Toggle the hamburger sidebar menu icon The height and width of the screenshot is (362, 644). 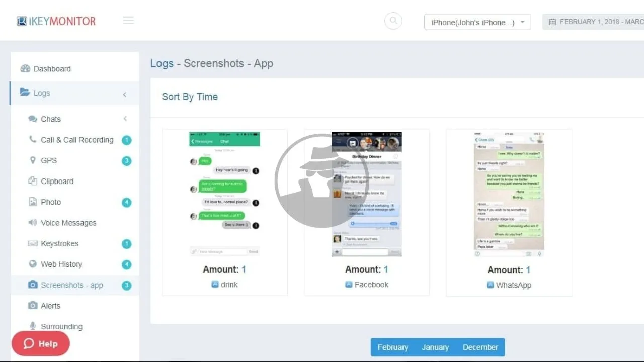[128, 21]
